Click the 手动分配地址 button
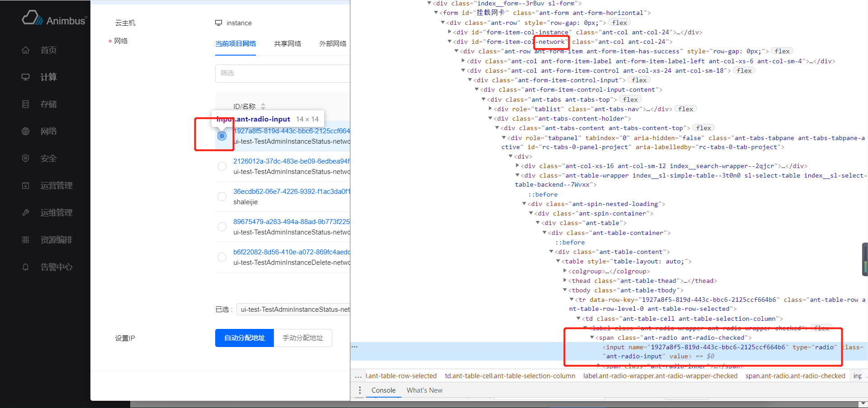Image resolution: width=868 pixels, height=408 pixels. pyautogui.click(x=303, y=338)
